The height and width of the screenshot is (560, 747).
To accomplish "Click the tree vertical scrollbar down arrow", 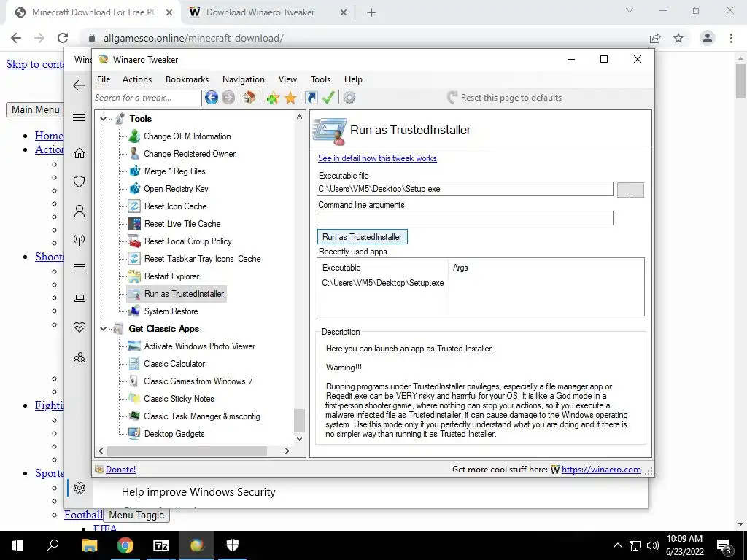I will (x=299, y=438).
